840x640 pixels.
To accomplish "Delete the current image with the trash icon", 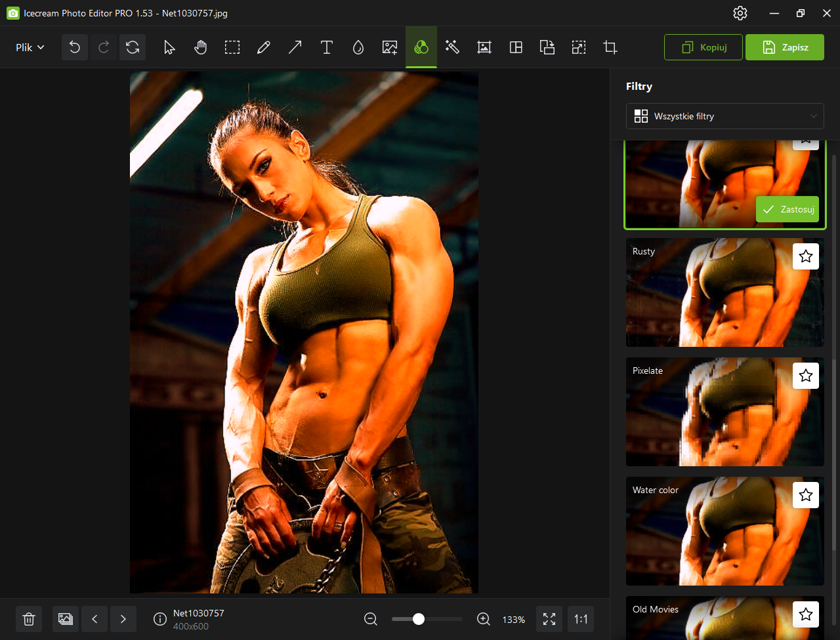I will 29,619.
